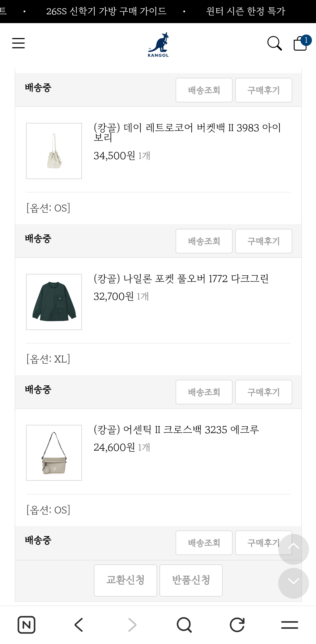Tap the 26SS 신학기 가방 구매 가이드 banner
This screenshot has height=644, width=316.
(x=106, y=11)
